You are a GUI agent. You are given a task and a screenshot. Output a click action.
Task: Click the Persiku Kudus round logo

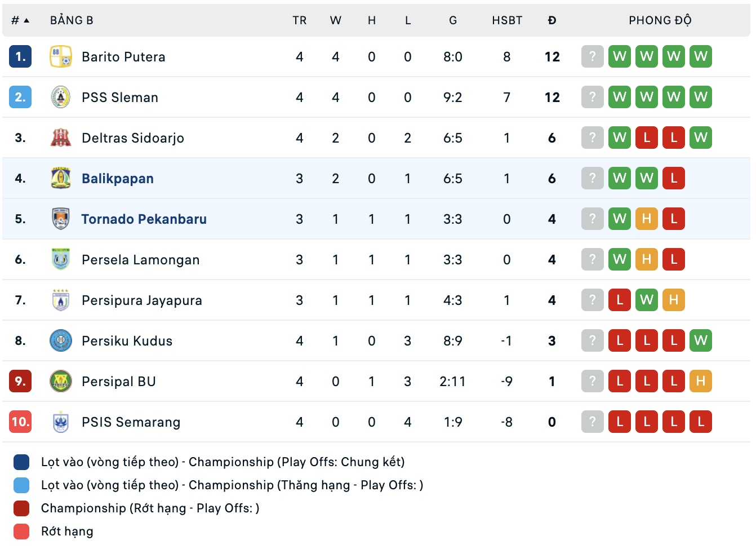pos(61,341)
